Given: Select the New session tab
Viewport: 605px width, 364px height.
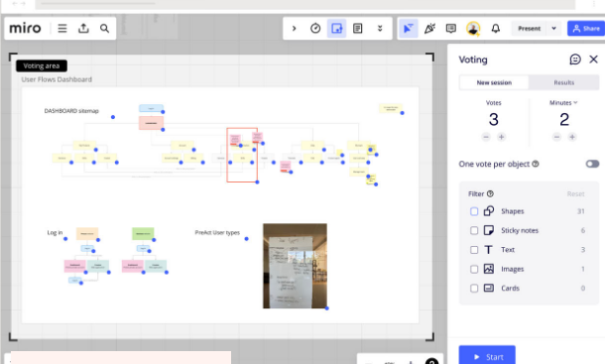Looking at the screenshot, I should pos(494,82).
